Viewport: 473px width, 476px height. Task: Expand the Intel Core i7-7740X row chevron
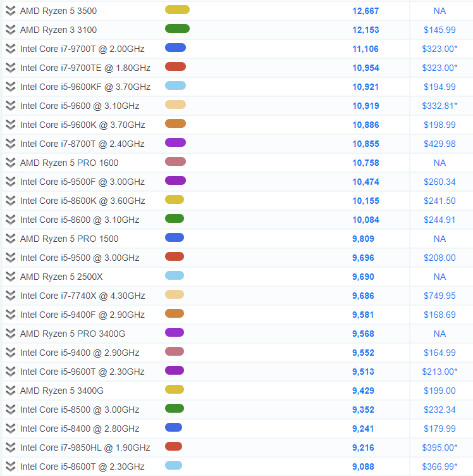point(10,296)
